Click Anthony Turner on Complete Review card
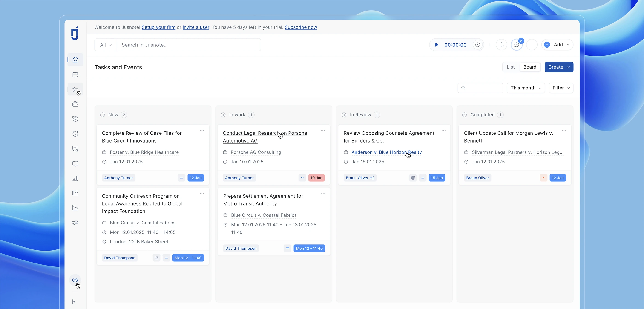644x309 pixels. 118,178
